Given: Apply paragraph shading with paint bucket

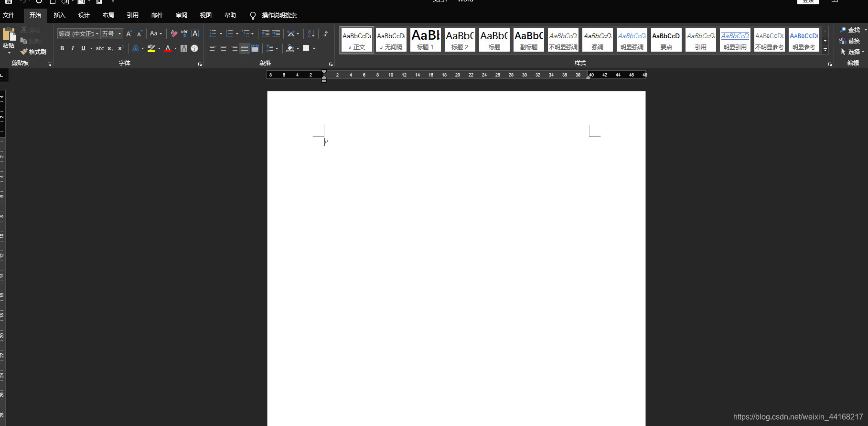Looking at the screenshot, I should [289, 48].
